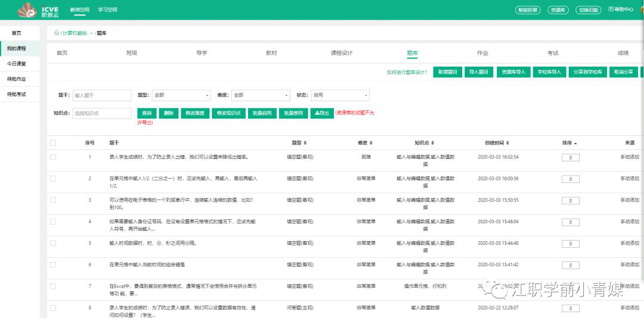Open the 课程设计 course tab
This screenshot has width=644, height=318.
[342, 53]
